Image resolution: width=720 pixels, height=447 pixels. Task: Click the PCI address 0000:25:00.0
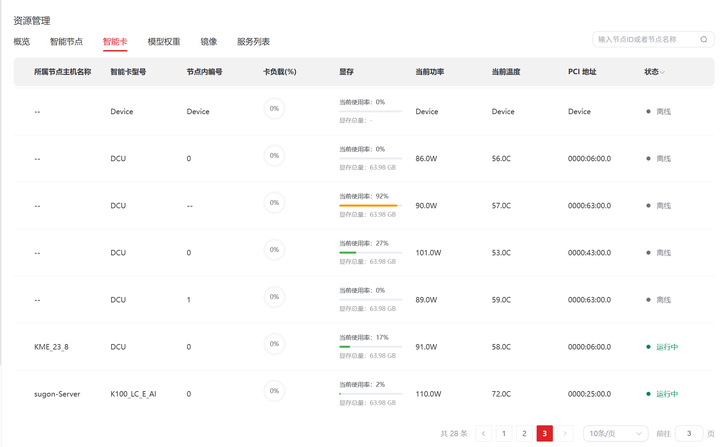pyautogui.click(x=589, y=394)
